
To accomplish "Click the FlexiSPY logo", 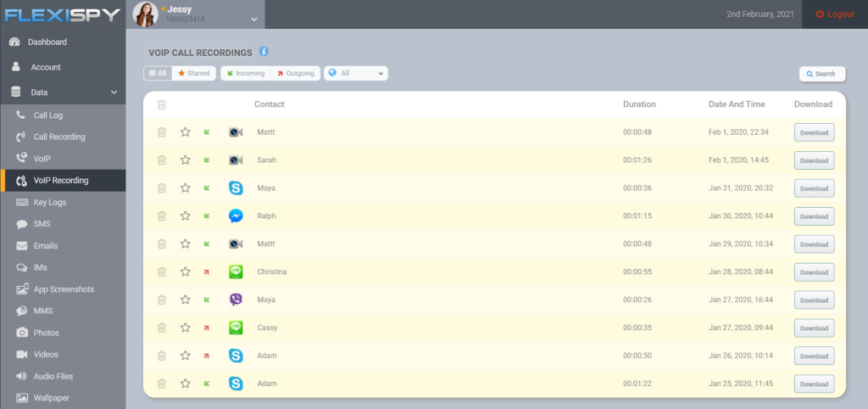I will [x=63, y=14].
